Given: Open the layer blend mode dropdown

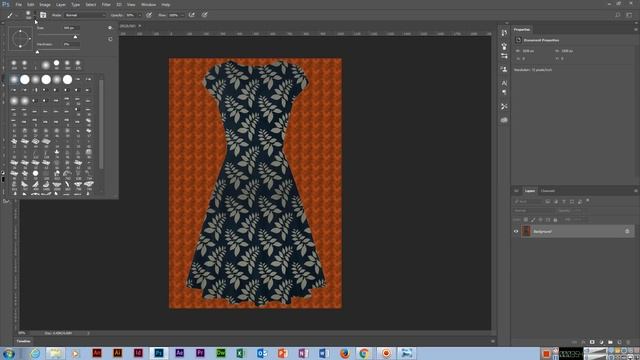Looking at the screenshot, I should 534,211.
